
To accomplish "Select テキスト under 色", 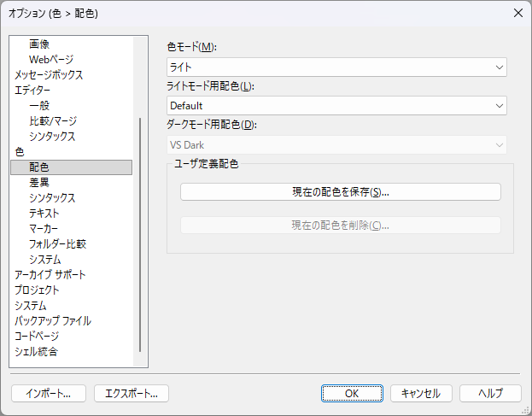I will tap(44, 213).
